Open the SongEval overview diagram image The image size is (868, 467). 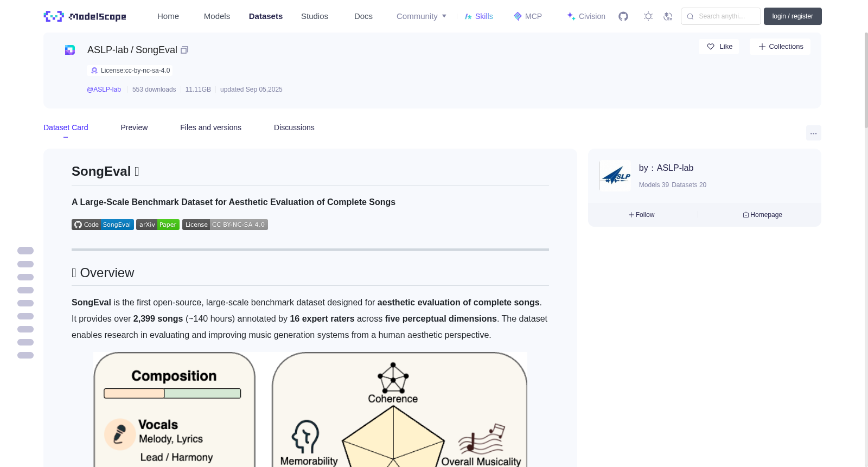310,410
